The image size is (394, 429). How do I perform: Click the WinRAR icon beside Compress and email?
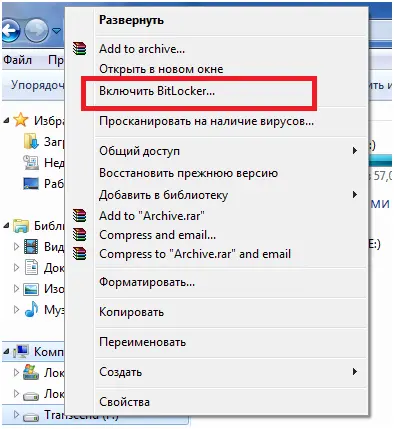79,234
